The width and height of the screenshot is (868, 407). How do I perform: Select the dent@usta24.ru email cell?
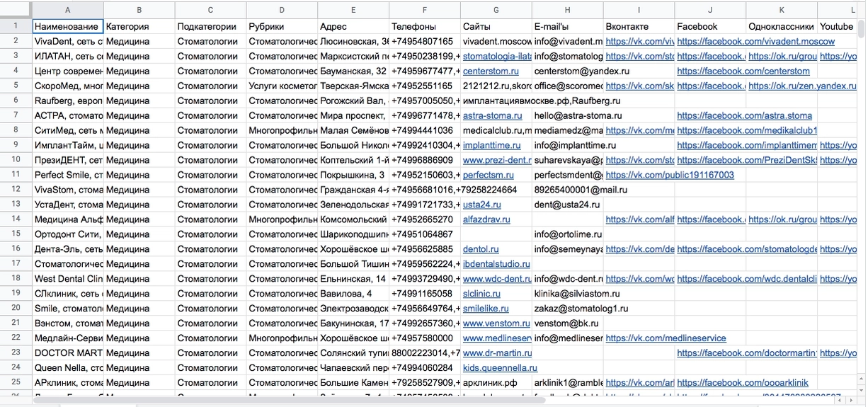pyautogui.click(x=568, y=205)
